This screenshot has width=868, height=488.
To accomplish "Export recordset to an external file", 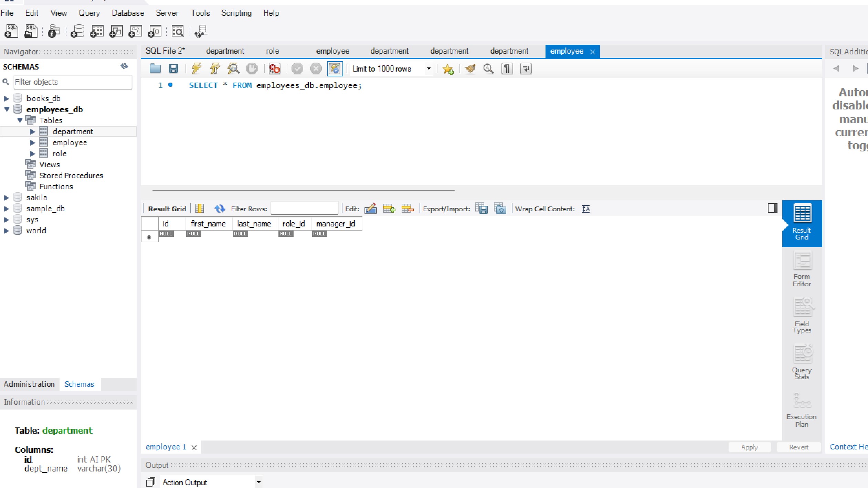I will click(481, 209).
